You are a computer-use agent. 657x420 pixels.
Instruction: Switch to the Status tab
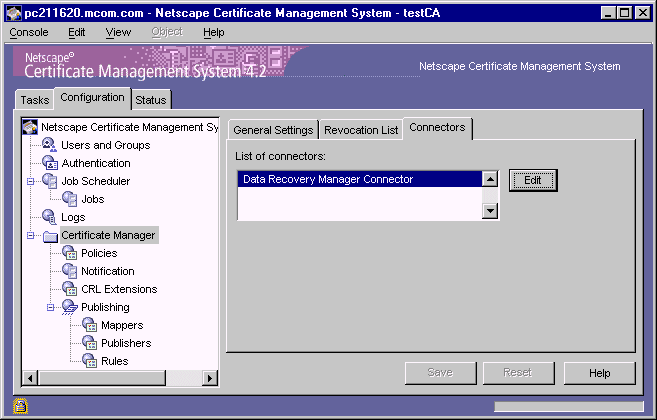(151, 100)
